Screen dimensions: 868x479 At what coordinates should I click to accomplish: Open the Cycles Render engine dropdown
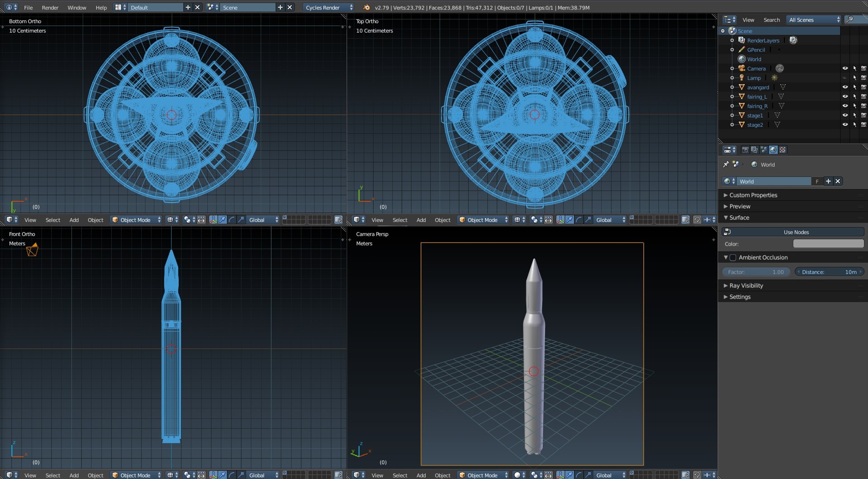click(x=328, y=7)
